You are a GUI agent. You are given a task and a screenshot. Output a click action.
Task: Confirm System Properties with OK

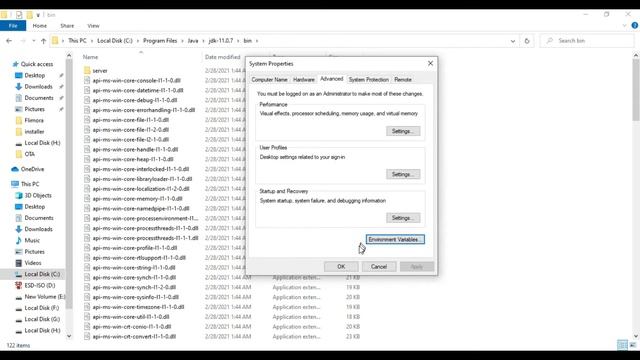click(341, 267)
